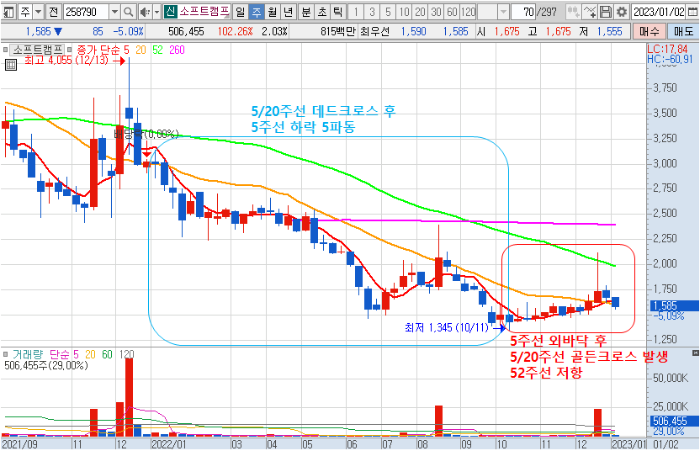
Task: Choose the 1 interval button
Action: tap(356, 11)
